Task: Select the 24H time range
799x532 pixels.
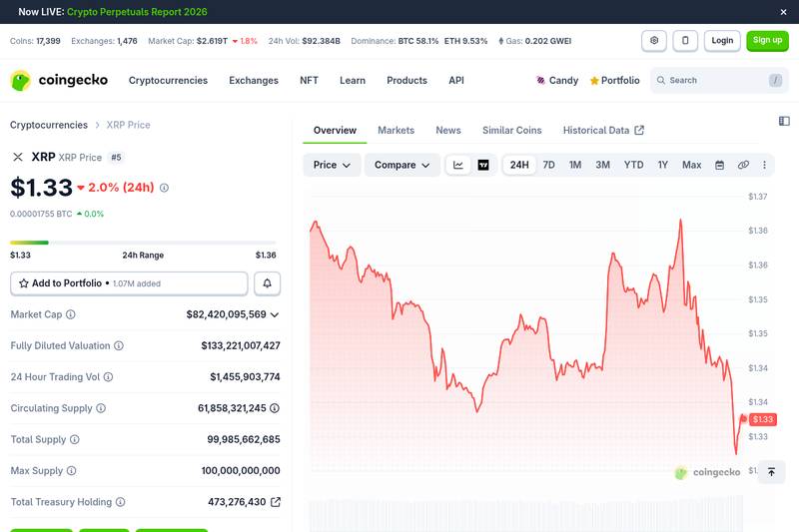Action: pos(519,165)
